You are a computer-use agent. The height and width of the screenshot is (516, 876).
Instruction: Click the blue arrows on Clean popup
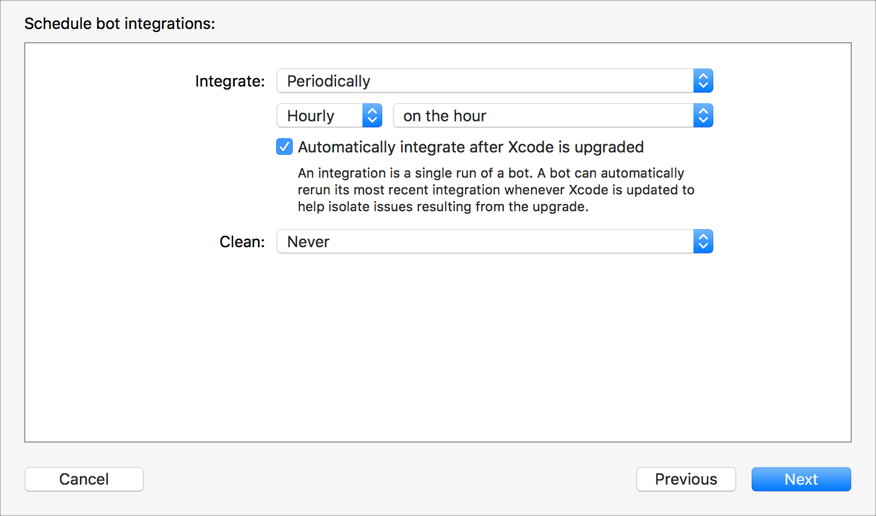point(703,242)
